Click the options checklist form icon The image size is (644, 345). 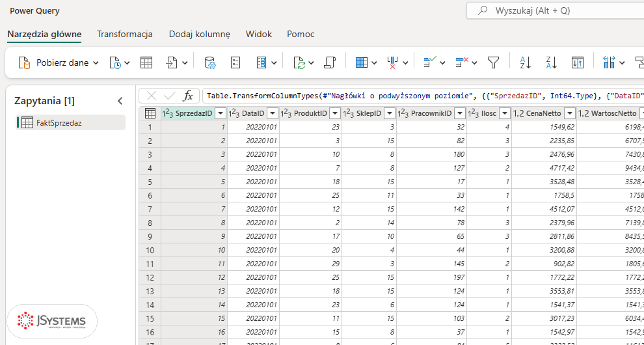click(235, 63)
